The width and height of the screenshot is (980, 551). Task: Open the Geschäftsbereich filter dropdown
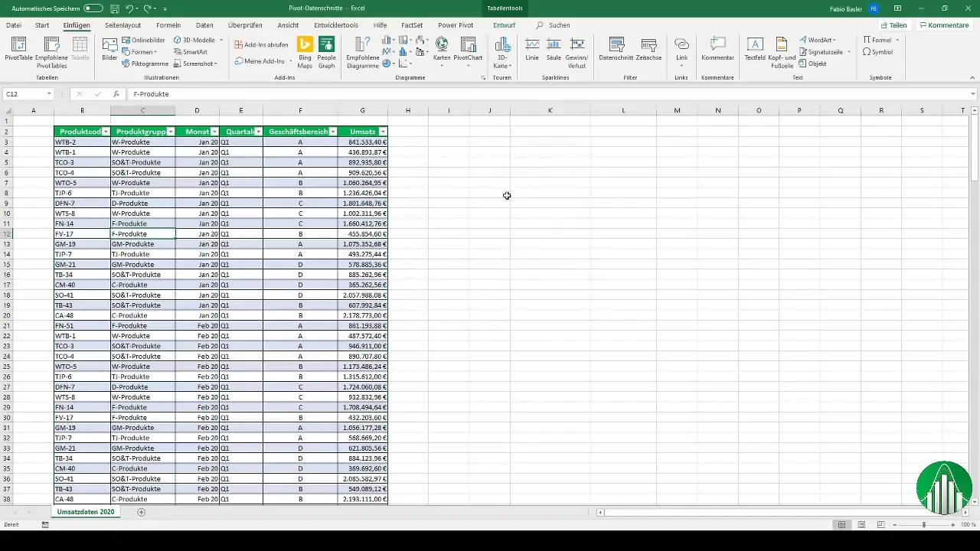[333, 132]
